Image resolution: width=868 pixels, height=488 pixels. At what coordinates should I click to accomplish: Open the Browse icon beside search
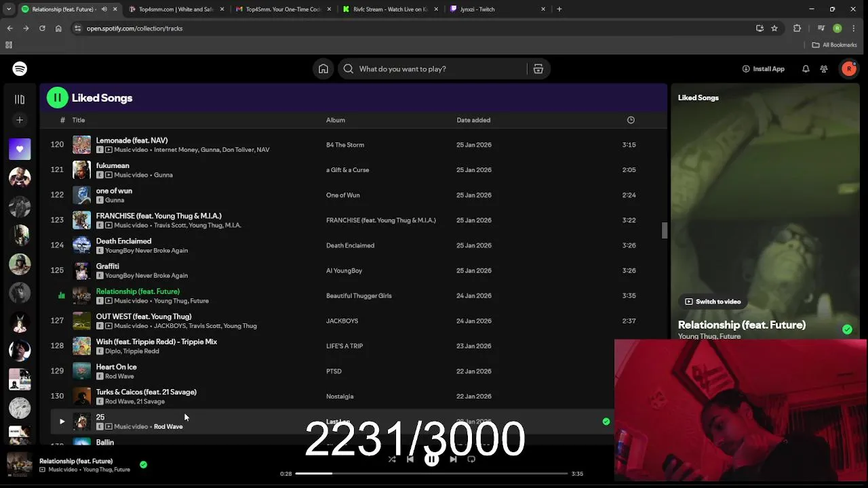pyautogui.click(x=538, y=68)
